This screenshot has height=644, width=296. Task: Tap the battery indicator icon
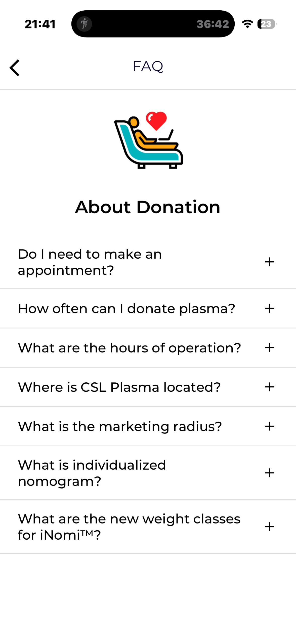[x=267, y=24]
